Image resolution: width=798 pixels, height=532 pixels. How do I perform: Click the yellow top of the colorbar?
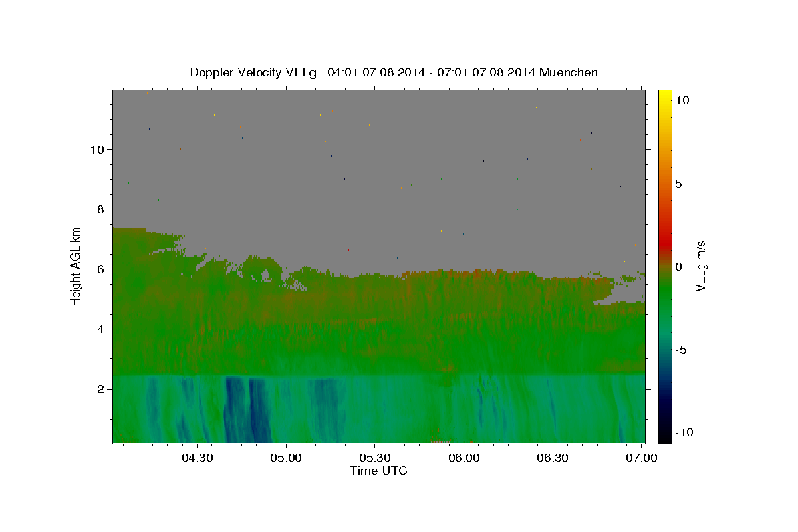pos(664,96)
